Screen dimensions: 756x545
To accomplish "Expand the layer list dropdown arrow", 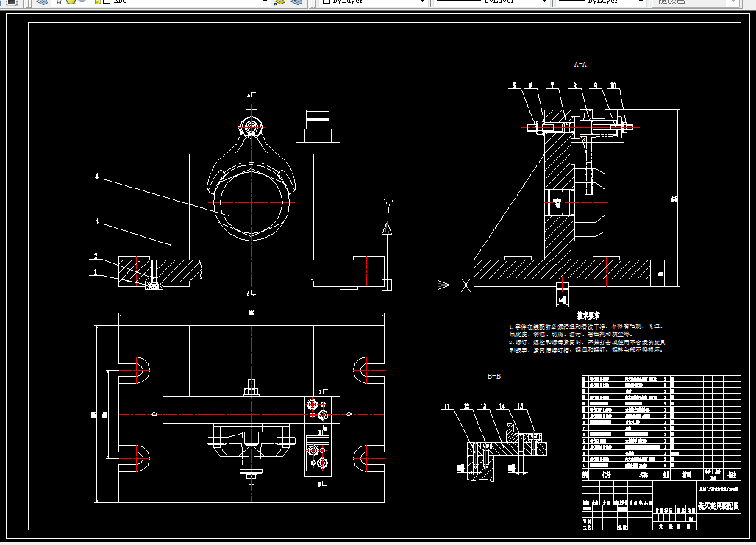I will point(265,2).
